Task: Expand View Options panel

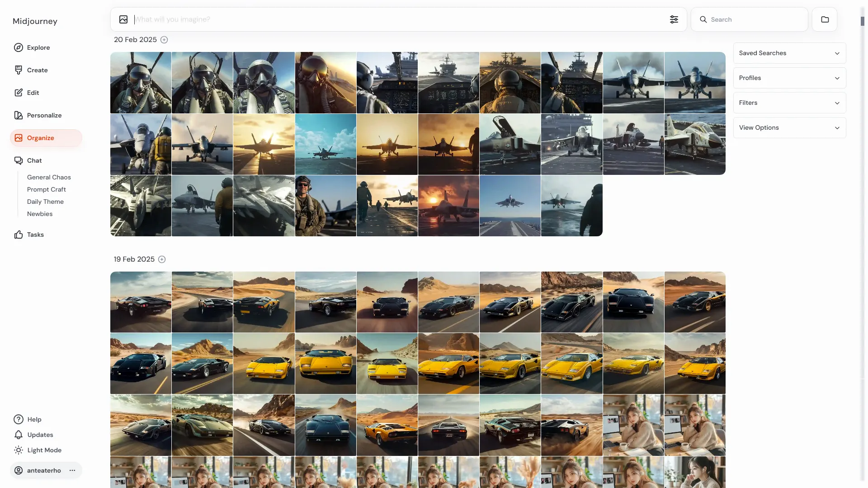Action: click(x=789, y=127)
